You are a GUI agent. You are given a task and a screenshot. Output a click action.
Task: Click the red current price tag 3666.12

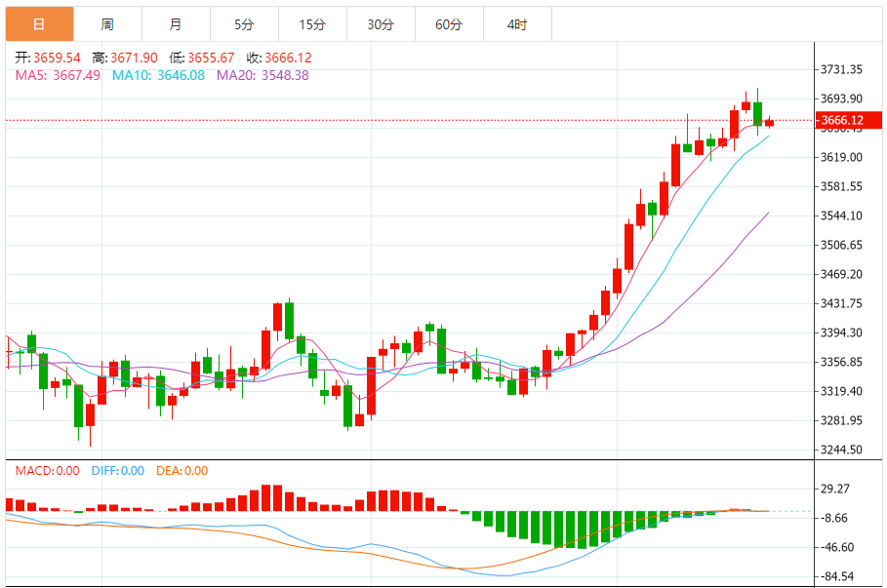[848, 120]
